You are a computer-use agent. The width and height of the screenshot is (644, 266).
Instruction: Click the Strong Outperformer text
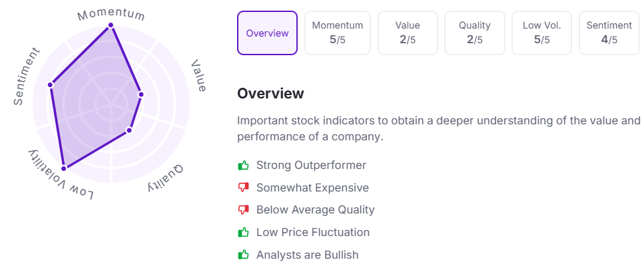(311, 165)
